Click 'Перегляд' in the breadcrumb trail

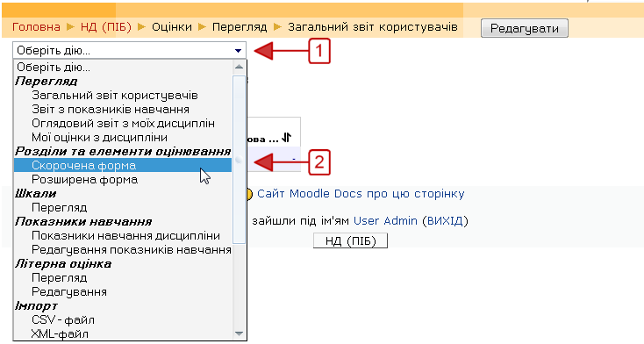coord(240,27)
